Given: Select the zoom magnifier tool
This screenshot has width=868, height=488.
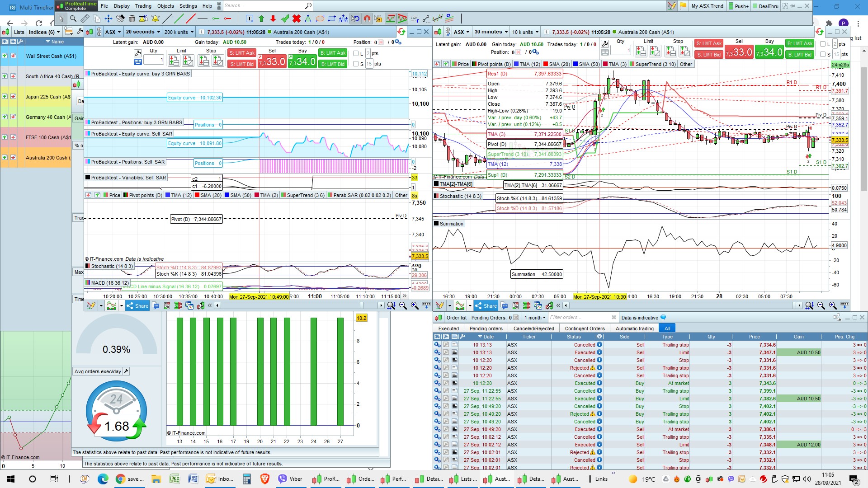Looking at the screenshot, I should point(73,19).
